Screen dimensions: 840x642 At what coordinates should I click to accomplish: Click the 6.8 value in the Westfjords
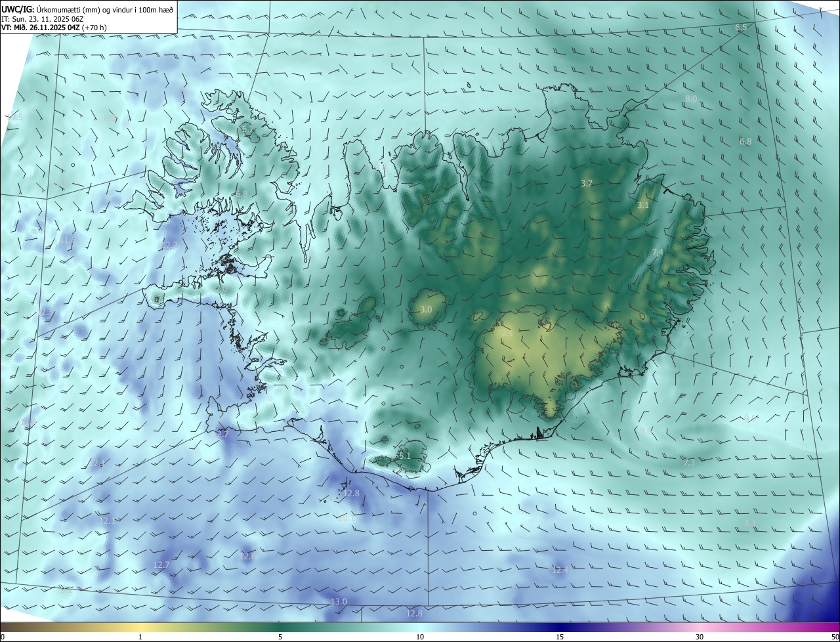tap(241, 194)
